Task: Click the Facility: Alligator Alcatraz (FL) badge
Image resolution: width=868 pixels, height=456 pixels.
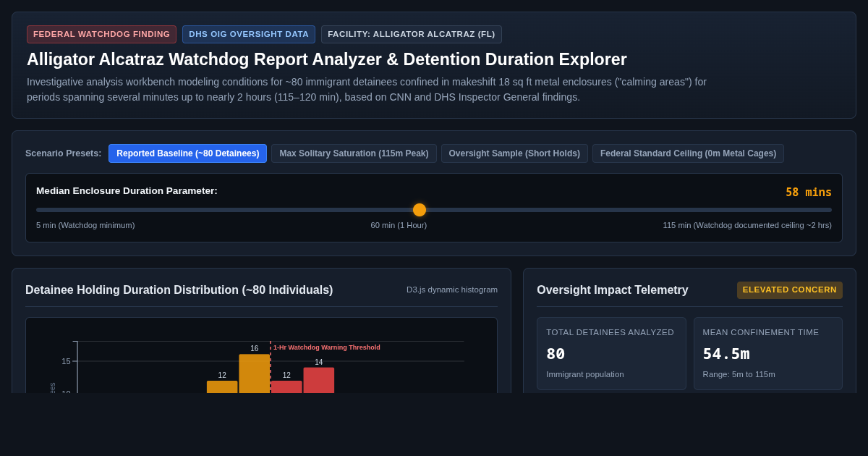Action: (412, 34)
